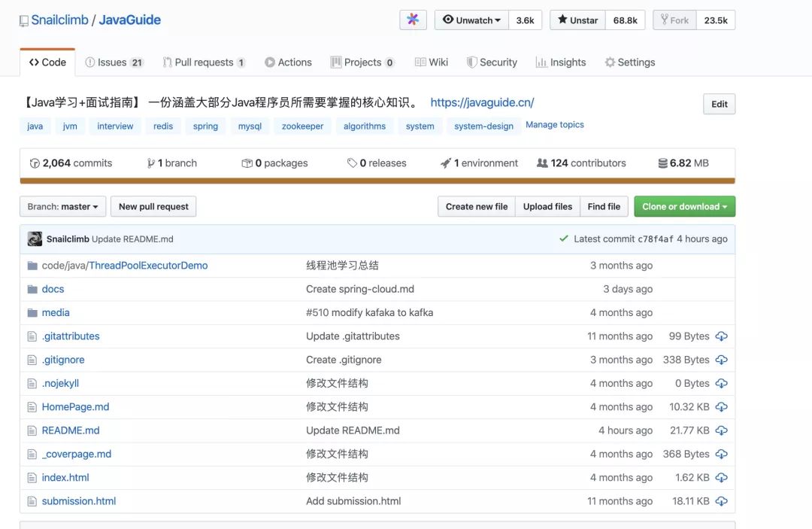The image size is (812, 529).
Task: Open the Pull requests tab
Action: 204,62
